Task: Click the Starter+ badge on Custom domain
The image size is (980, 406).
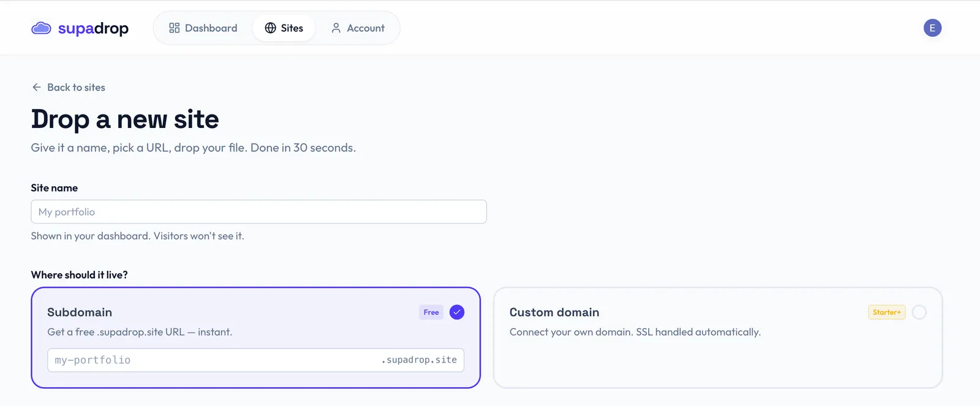Action: click(887, 312)
